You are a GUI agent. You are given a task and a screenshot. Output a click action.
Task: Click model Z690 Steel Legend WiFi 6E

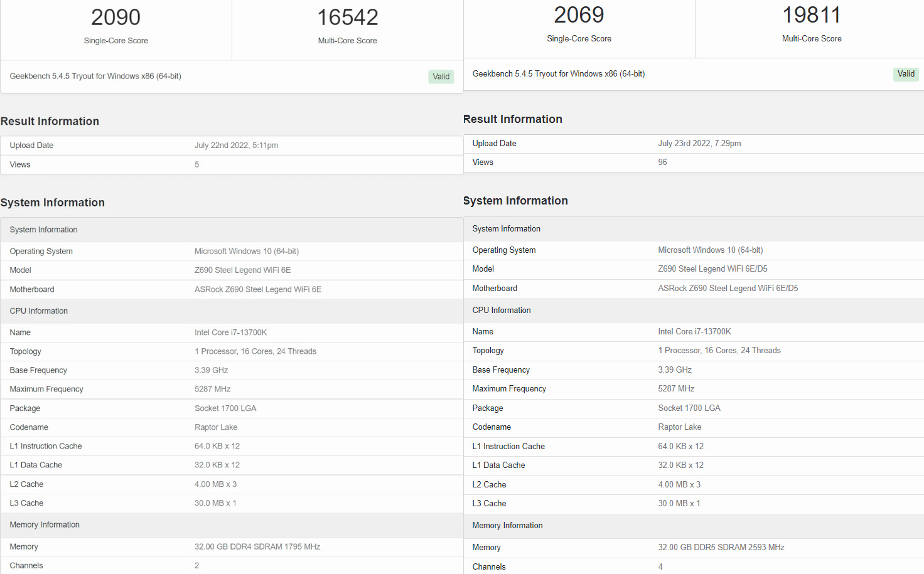point(242,270)
